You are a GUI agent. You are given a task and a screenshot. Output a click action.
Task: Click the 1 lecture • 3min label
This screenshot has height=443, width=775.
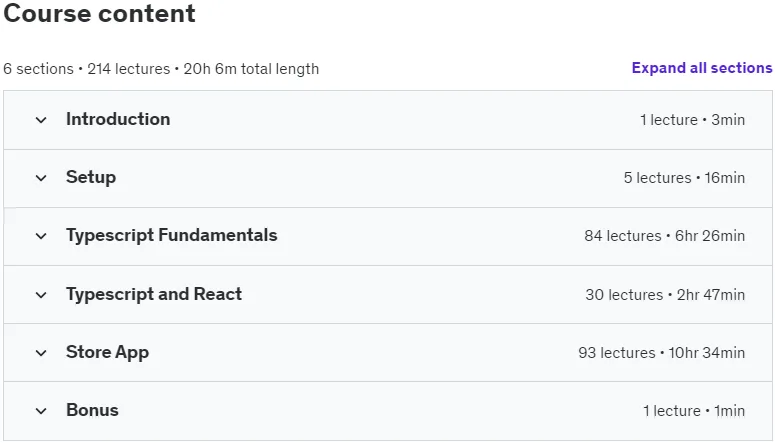[692, 120]
